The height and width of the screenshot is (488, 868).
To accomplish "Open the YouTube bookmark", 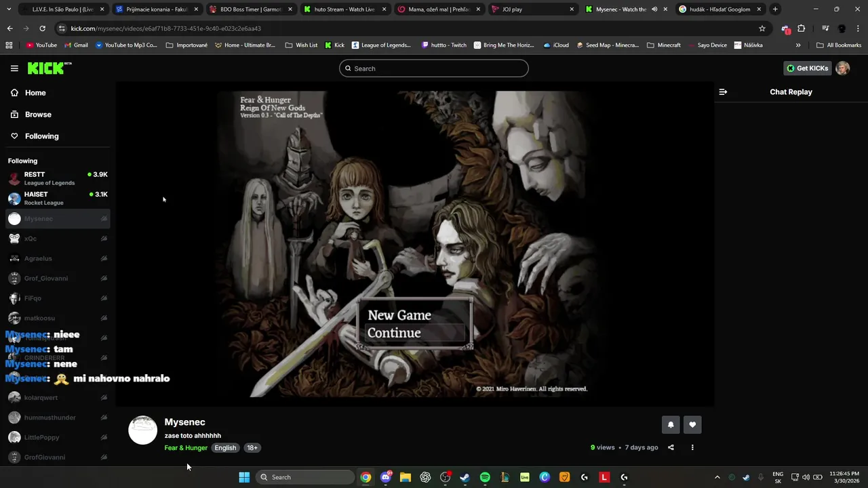I will [x=41, y=45].
